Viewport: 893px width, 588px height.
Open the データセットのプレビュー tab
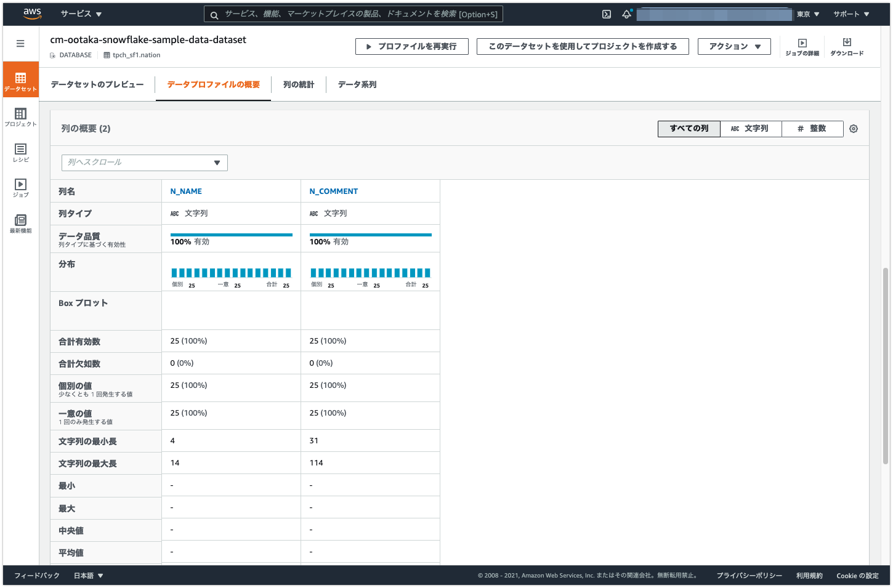tap(97, 84)
